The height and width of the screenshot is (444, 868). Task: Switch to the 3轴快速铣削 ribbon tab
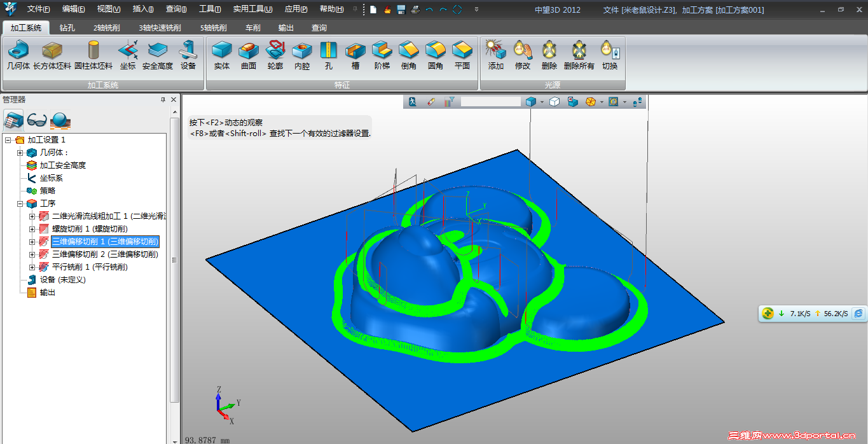click(x=160, y=28)
